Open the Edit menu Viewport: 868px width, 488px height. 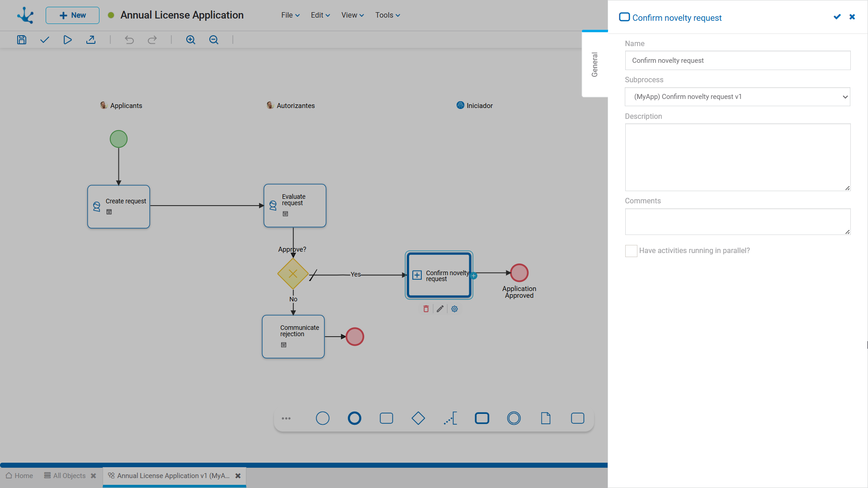point(321,15)
